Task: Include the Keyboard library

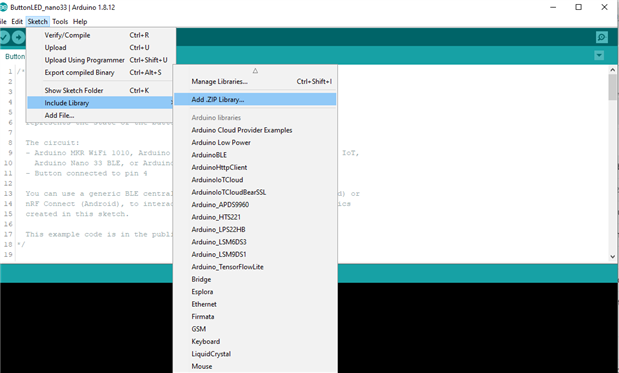Action: 255,341
